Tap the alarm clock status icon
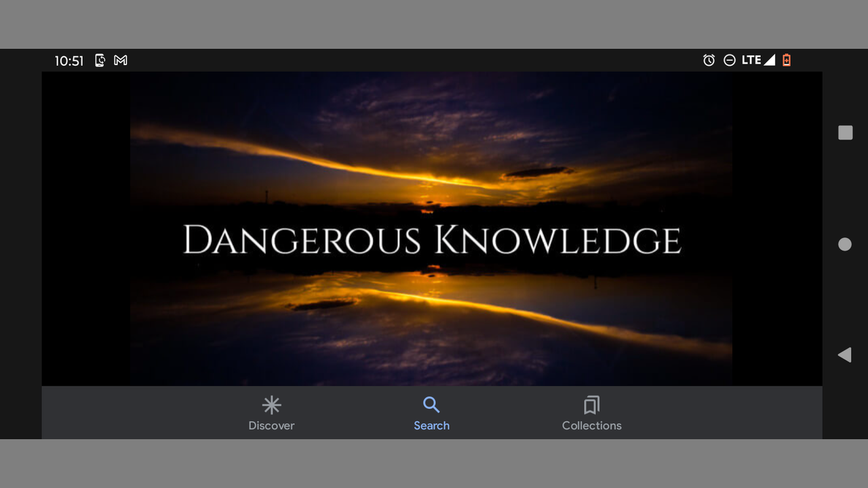This screenshot has width=868, height=488. click(709, 60)
